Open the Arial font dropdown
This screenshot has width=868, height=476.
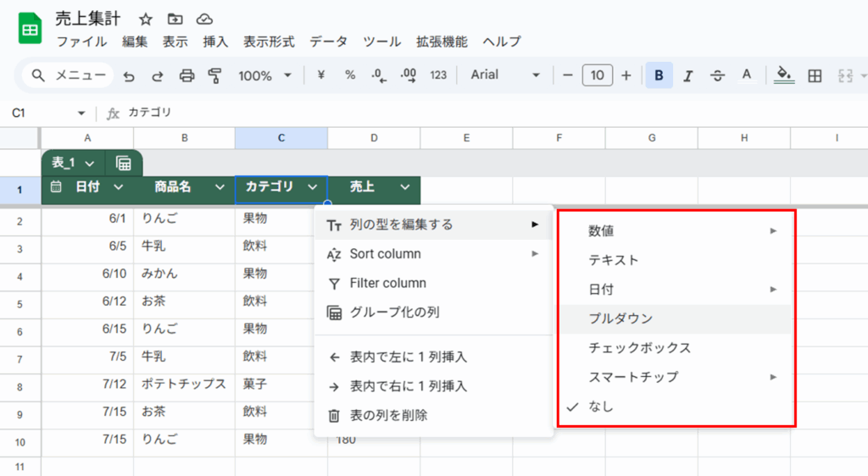click(505, 75)
